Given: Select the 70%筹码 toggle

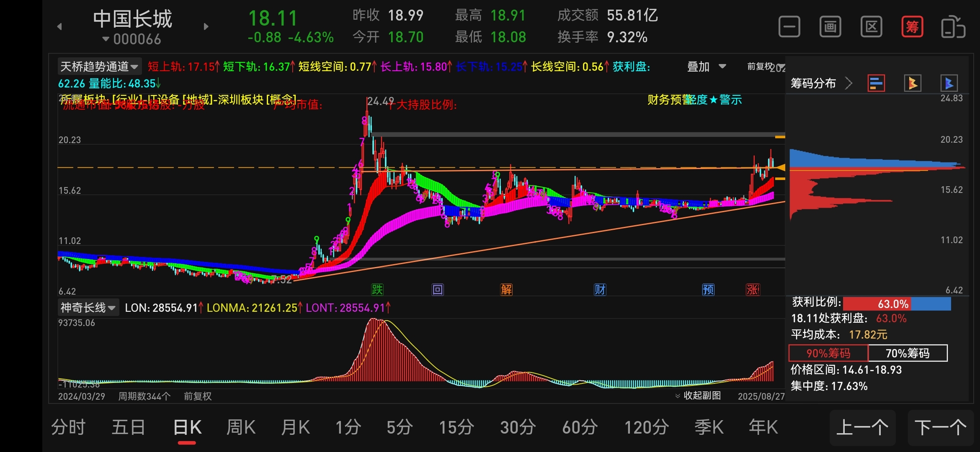Looking at the screenshot, I should pyautogui.click(x=908, y=353).
